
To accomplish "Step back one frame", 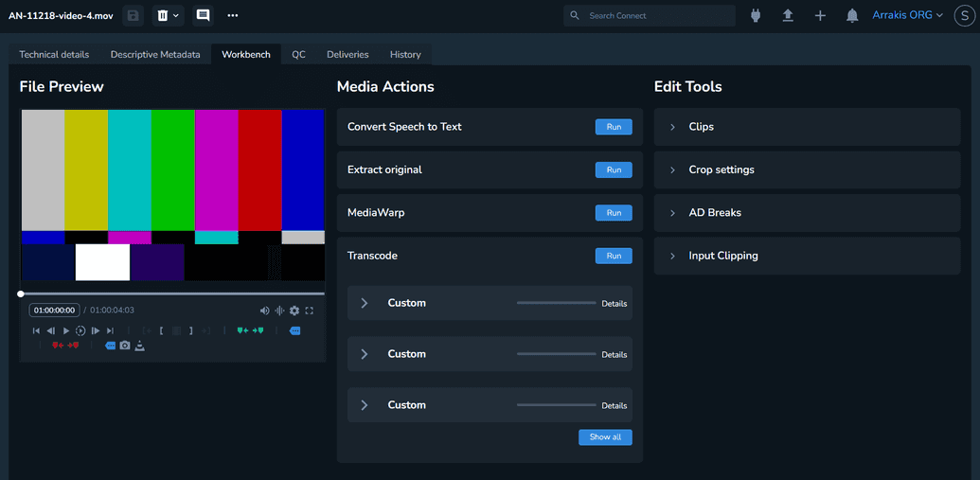I will pyautogui.click(x=50, y=330).
